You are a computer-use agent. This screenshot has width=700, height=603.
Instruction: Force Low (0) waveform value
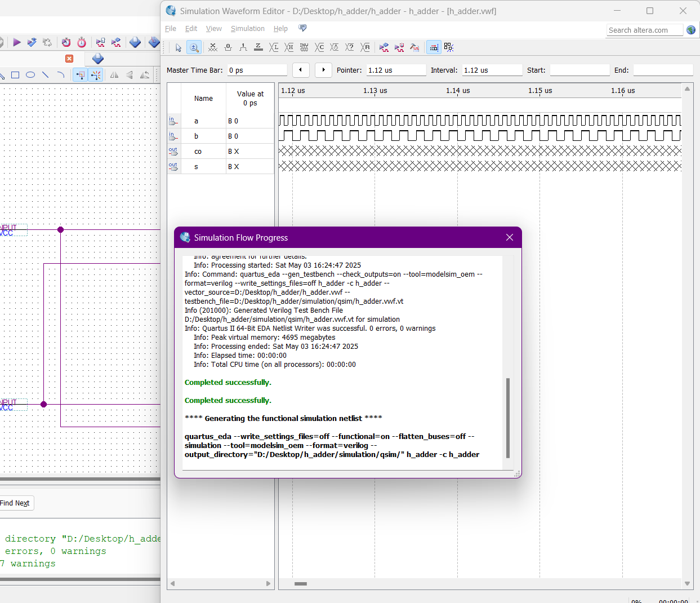tap(228, 48)
